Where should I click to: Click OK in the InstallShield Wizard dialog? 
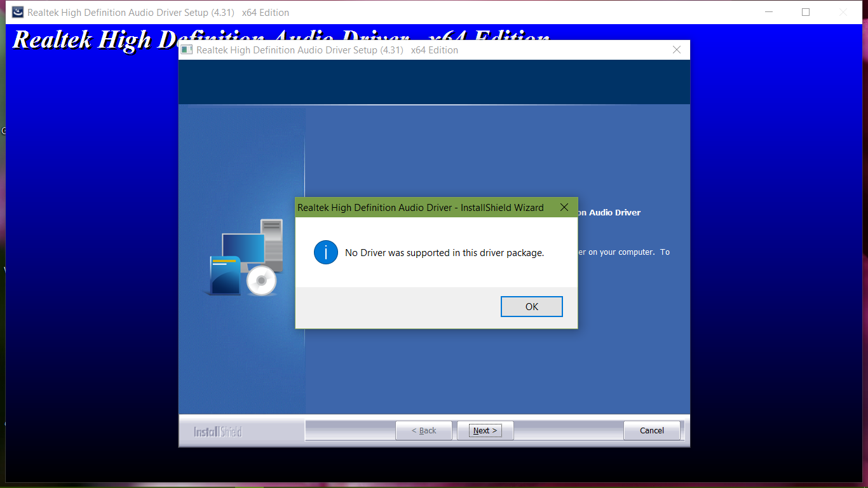pyautogui.click(x=532, y=306)
